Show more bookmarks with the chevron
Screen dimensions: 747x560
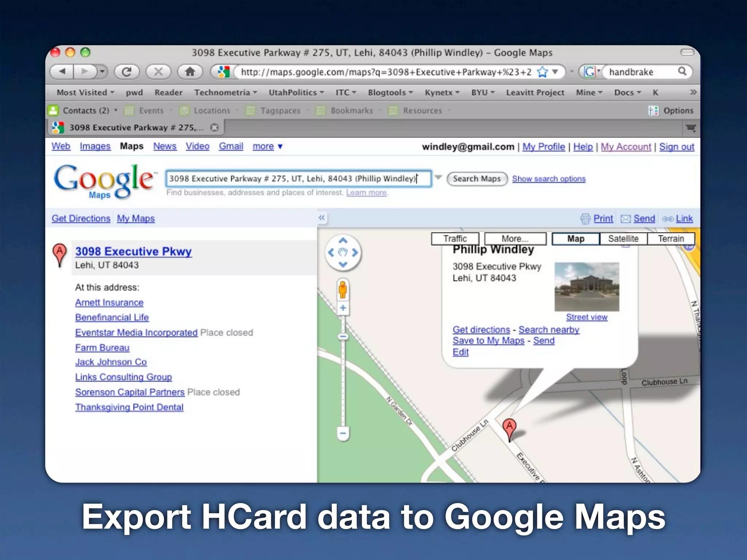693,92
